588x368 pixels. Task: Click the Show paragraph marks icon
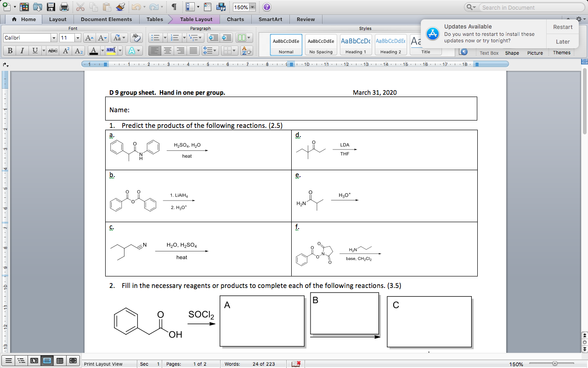point(175,7)
